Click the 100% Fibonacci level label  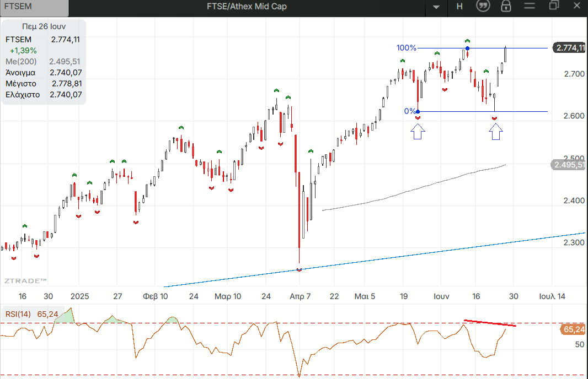[x=407, y=48]
